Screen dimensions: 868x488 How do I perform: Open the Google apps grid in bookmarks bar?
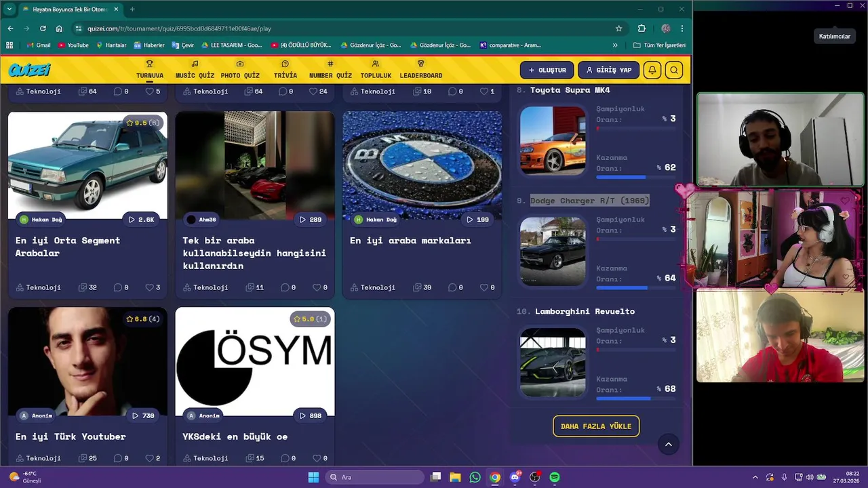(x=9, y=45)
